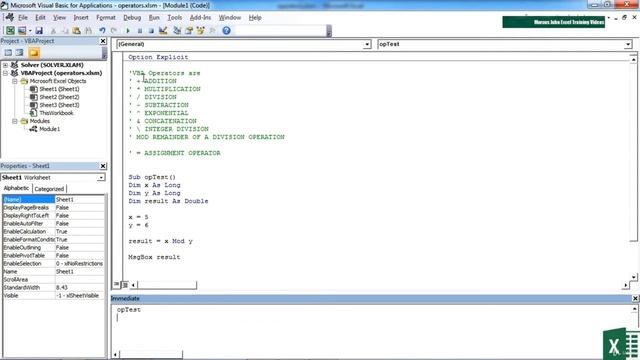Click the View Object icon in Project panel
Viewport: 640px width, 360px height.
[19, 53]
